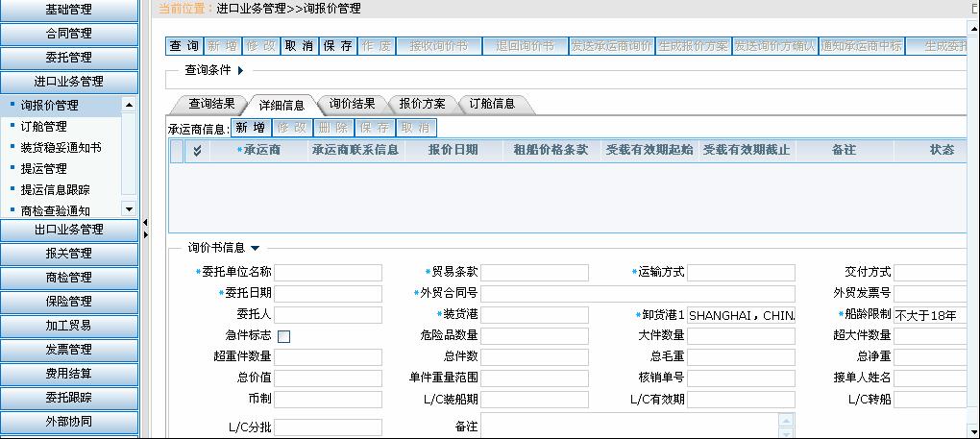Click the 卸货港1 field showing SHANGHAI
Viewport: 980px width, 439px height.
pyautogui.click(x=742, y=315)
